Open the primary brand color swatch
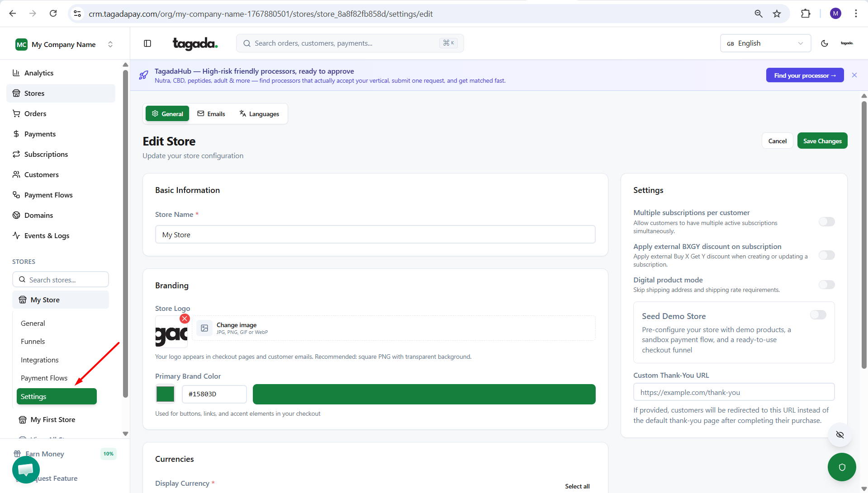 click(165, 394)
